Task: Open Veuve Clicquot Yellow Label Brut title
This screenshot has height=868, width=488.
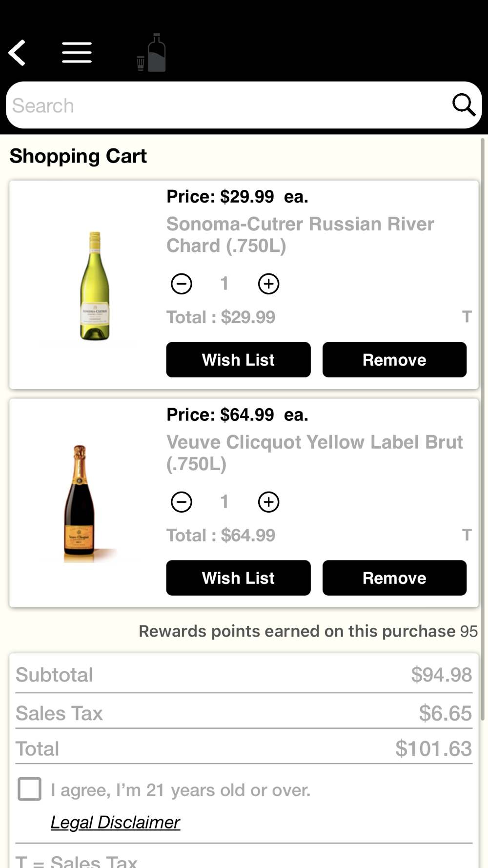Action: click(x=314, y=453)
